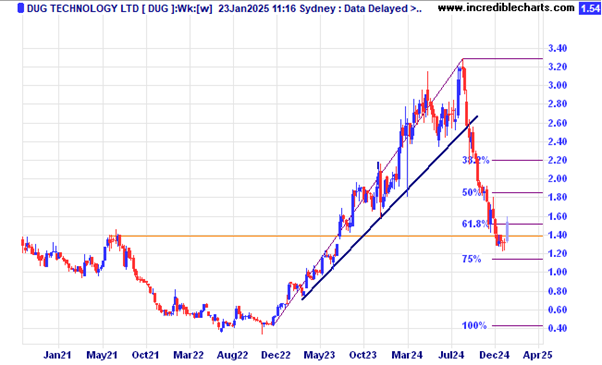The image size is (602, 365).
Task: Click the purple 0% level line at the top
Action: [x=503, y=59]
